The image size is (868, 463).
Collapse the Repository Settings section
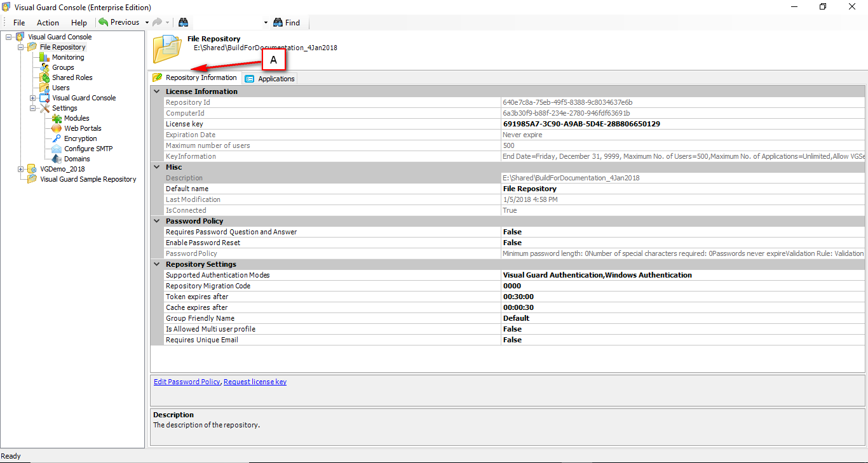pos(157,264)
